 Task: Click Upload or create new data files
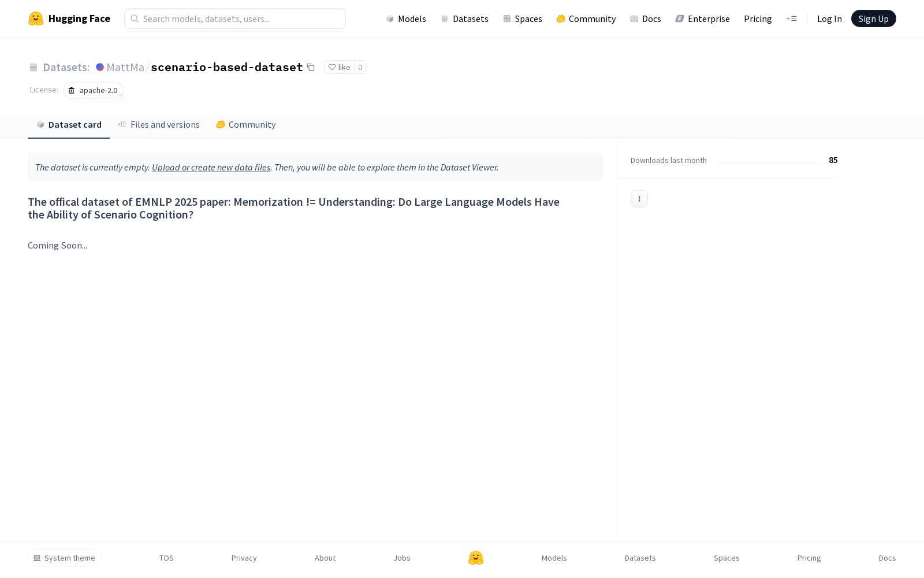click(211, 167)
